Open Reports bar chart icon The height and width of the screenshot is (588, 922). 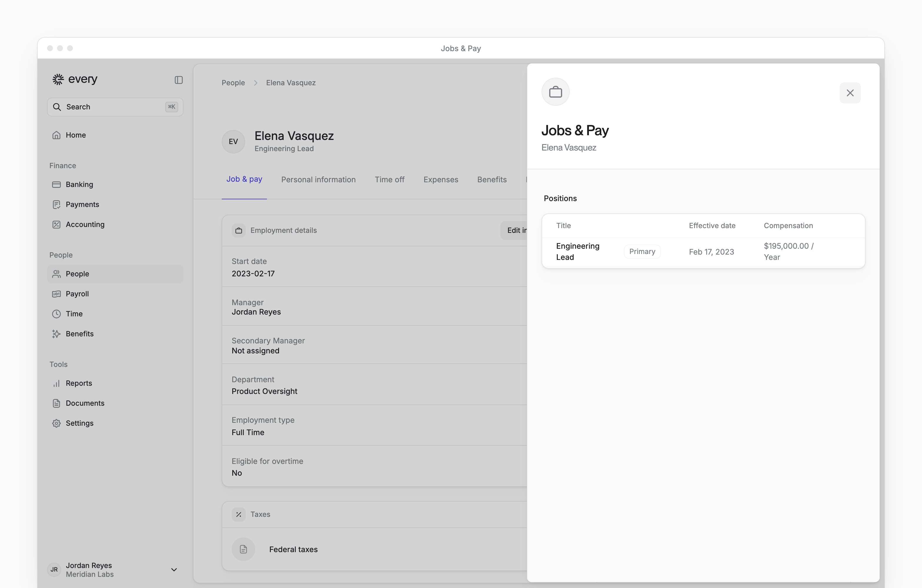[x=56, y=383]
